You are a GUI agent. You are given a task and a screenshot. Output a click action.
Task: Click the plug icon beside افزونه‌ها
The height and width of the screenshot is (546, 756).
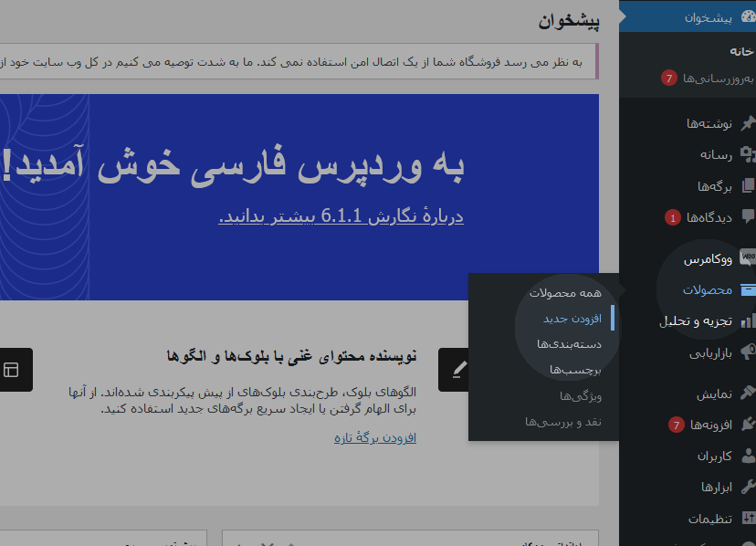coord(748,424)
